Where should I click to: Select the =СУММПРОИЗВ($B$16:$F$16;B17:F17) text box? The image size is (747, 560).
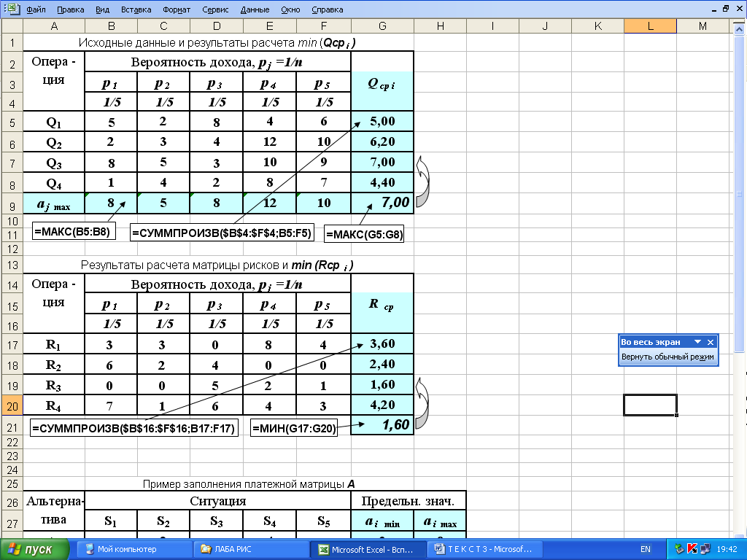[134, 427]
